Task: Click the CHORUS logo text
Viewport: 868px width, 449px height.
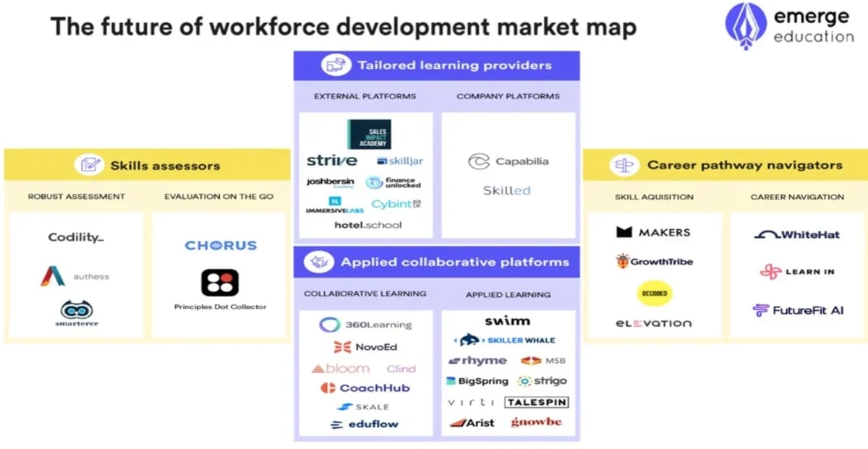Action: (221, 245)
